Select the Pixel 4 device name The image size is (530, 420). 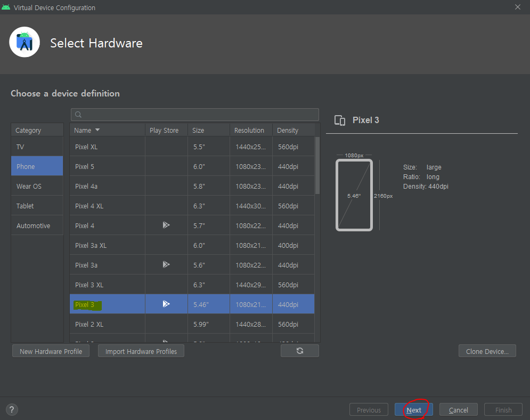pos(85,225)
